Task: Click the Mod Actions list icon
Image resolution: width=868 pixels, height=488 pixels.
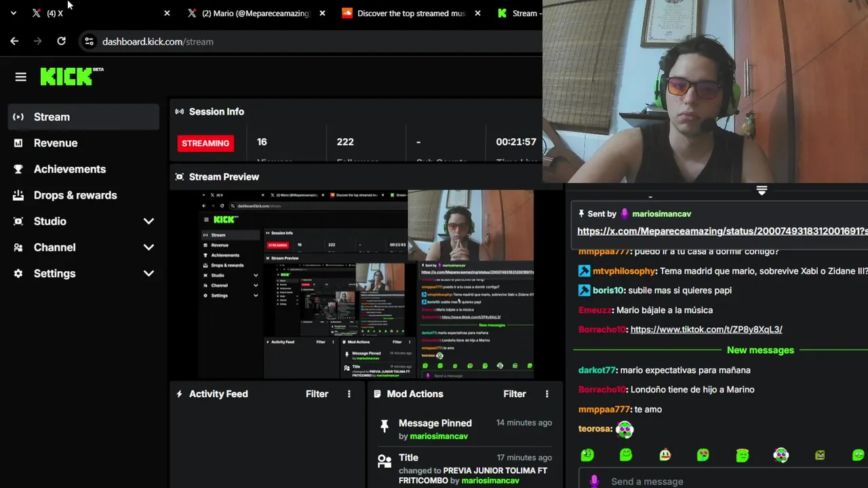Action: 377,394
